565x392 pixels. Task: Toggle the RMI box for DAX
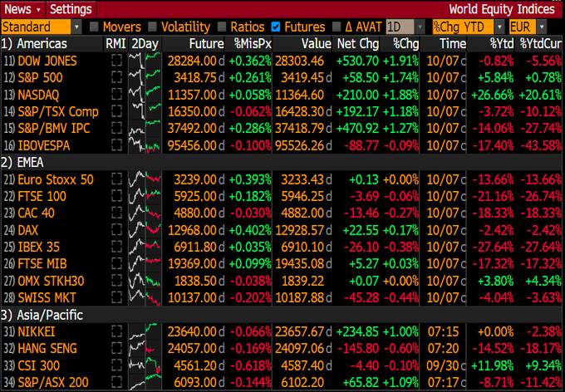point(116,230)
